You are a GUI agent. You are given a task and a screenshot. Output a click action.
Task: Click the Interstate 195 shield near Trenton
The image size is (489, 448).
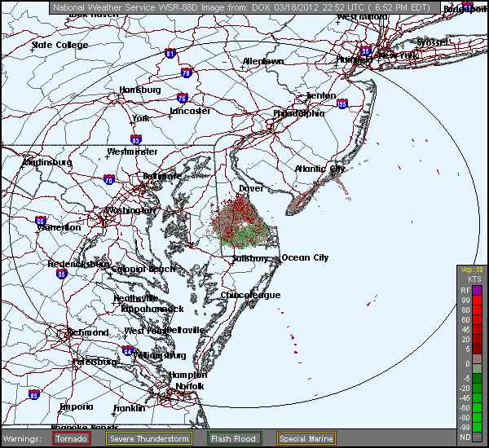342,103
